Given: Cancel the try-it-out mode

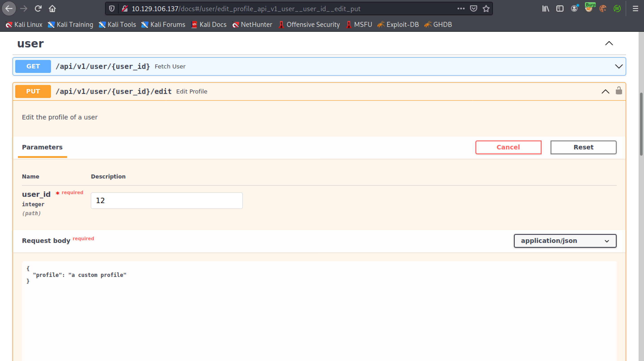Looking at the screenshot, I should click(x=508, y=147).
